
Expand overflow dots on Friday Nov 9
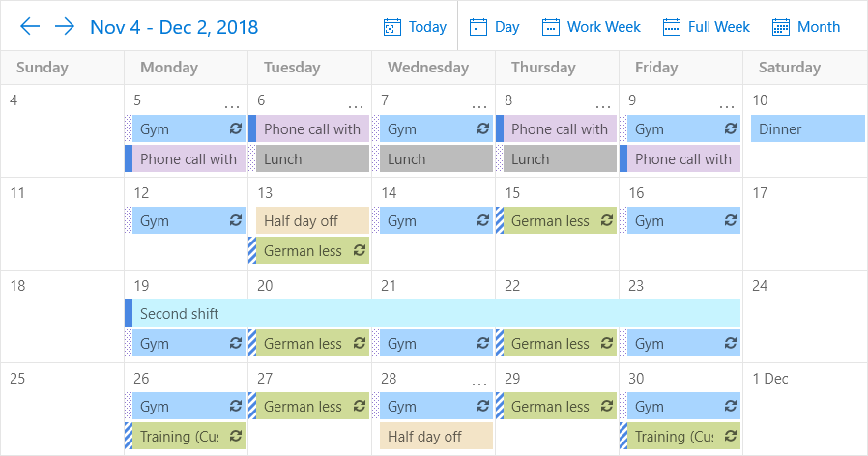(x=727, y=105)
